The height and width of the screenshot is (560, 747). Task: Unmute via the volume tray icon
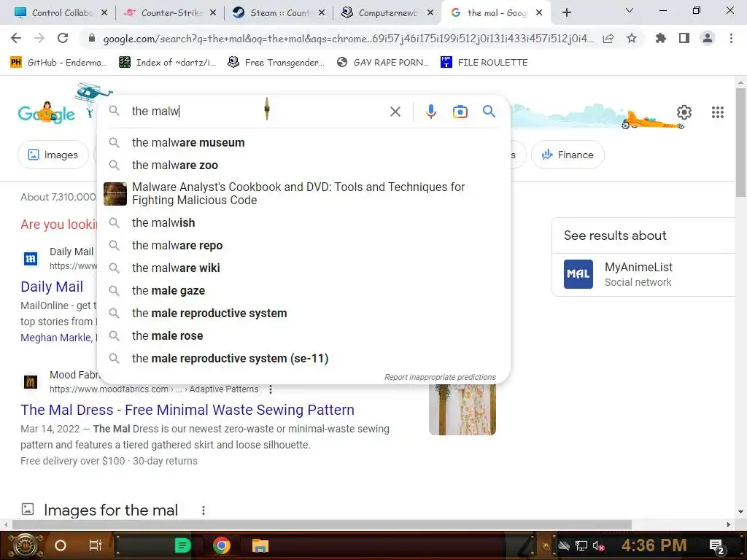599,545
